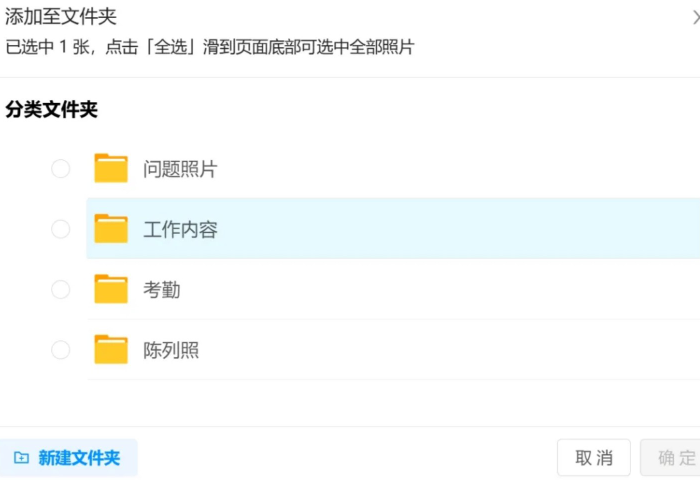The width and height of the screenshot is (700, 480).
Task: Click the 分类文件夹 section heading
Action: (x=51, y=109)
